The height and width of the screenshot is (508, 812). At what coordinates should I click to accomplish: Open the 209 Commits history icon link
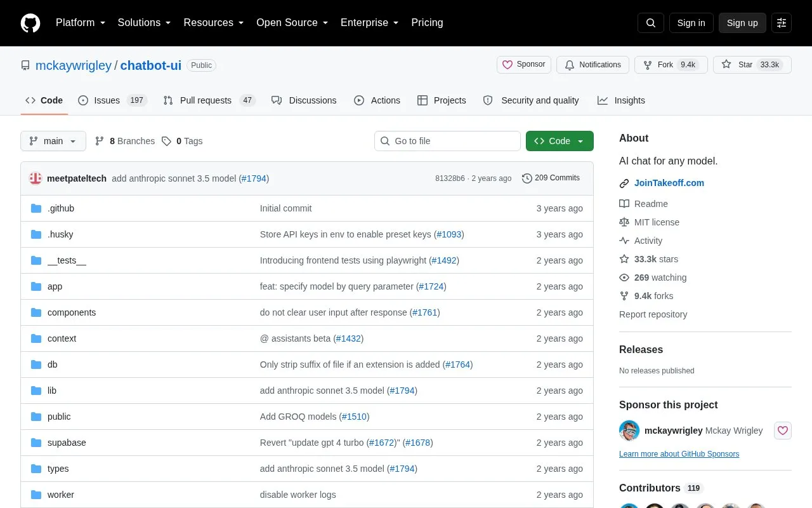pos(551,178)
